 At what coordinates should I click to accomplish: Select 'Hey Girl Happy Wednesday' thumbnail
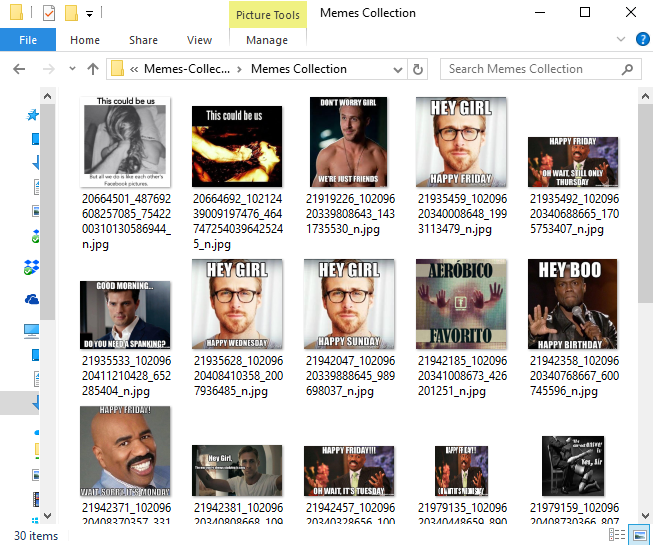pos(237,304)
